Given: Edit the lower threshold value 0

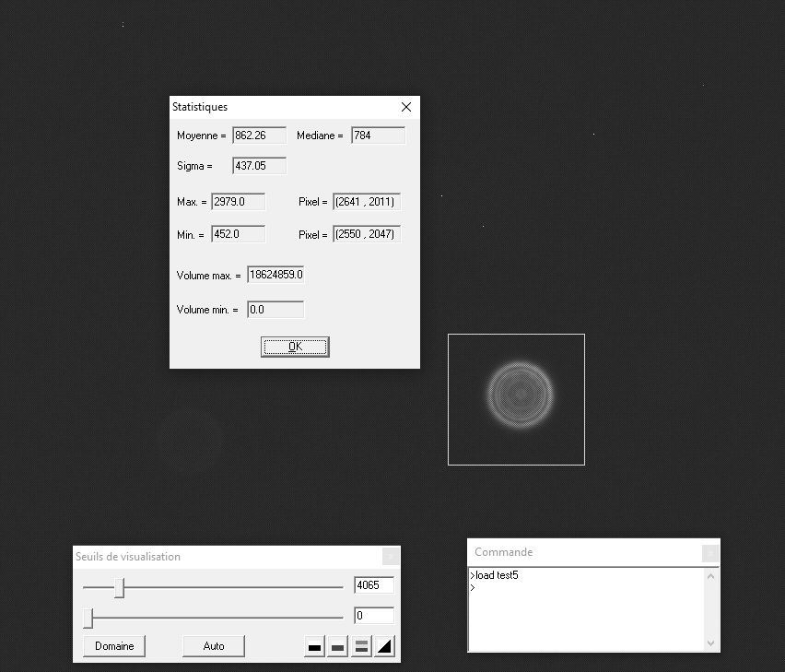Looking at the screenshot, I should coord(373,616).
